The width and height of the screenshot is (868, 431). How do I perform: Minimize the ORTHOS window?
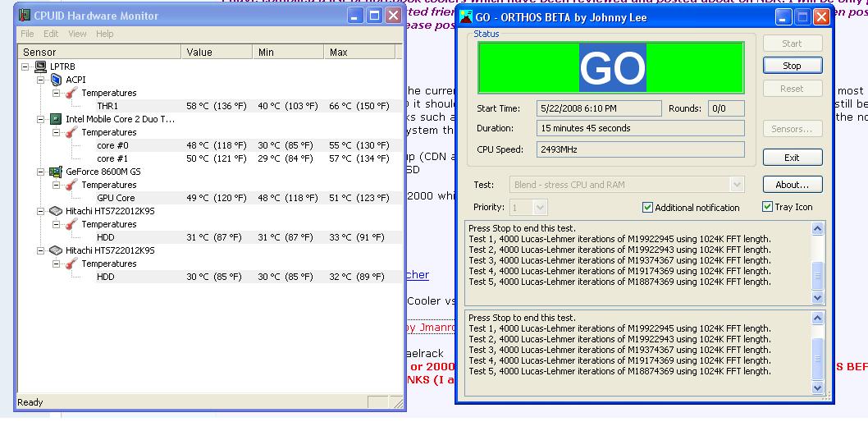[x=783, y=17]
